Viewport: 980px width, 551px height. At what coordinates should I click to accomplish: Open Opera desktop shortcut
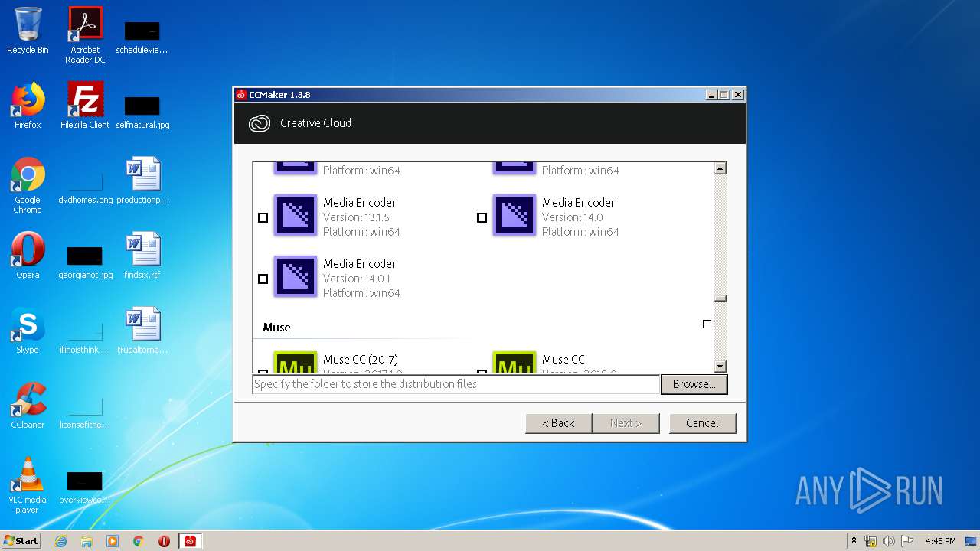[28, 256]
